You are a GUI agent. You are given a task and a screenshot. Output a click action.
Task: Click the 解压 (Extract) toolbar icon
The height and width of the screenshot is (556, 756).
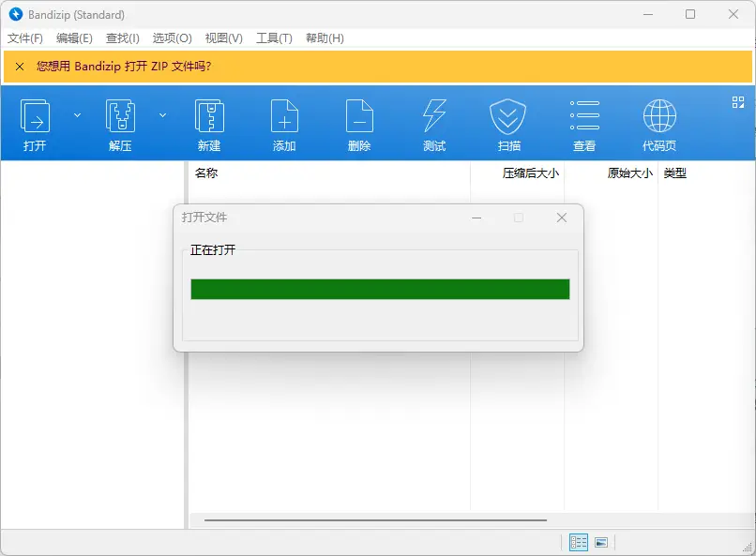click(x=120, y=116)
